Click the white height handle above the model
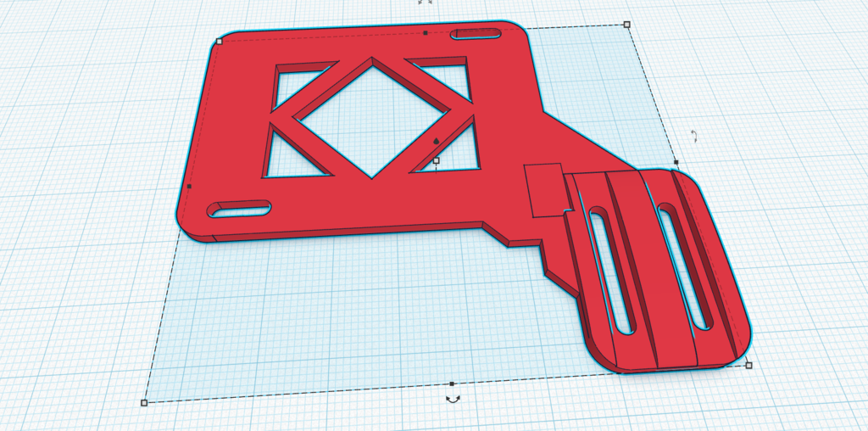Viewport: 868px width, 431px height. (x=437, y=160)
